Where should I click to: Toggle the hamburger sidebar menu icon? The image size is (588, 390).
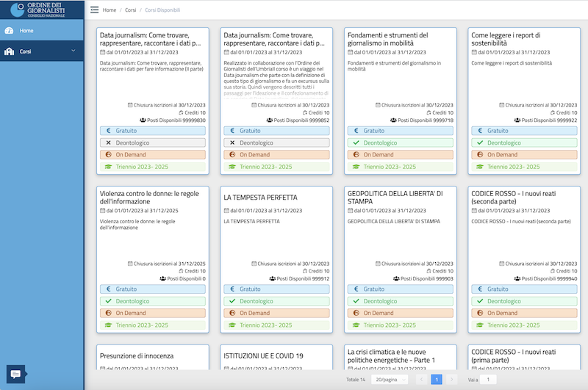click(x=93, y=10)
